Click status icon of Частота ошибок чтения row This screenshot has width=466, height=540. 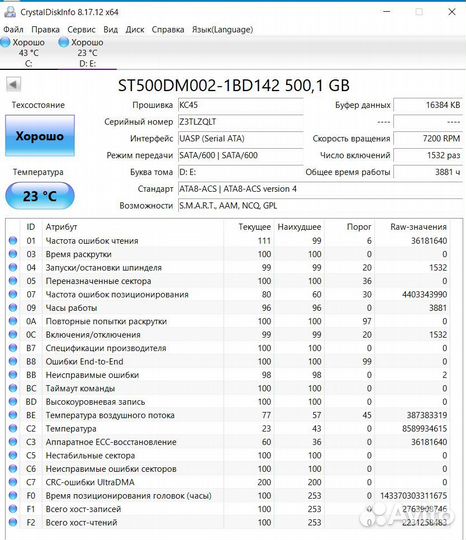pos(13,241)
